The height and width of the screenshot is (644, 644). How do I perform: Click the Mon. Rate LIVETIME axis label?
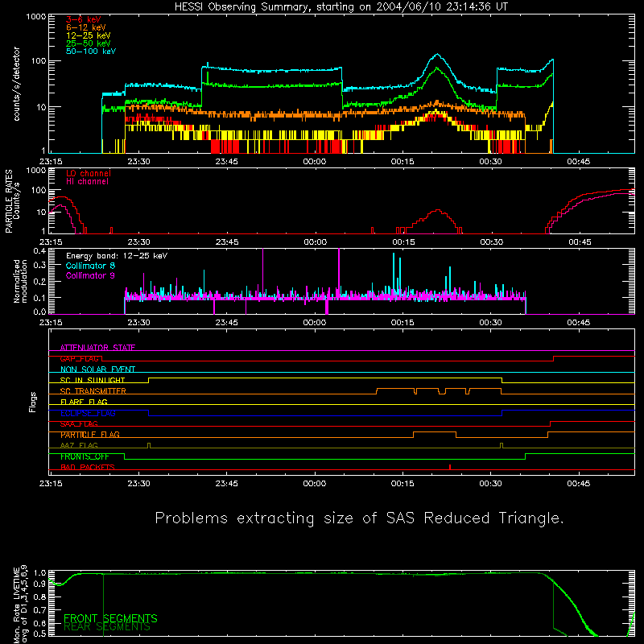pos(21,605)
